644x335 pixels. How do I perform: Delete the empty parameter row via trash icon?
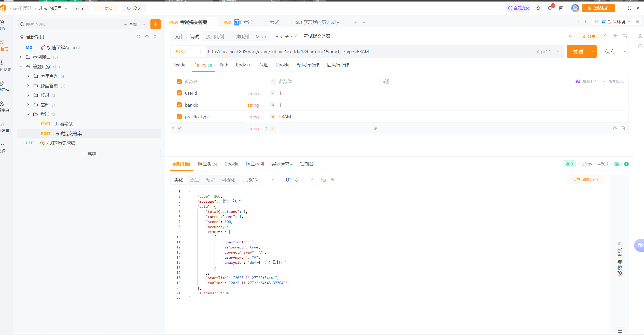(623, 128)
